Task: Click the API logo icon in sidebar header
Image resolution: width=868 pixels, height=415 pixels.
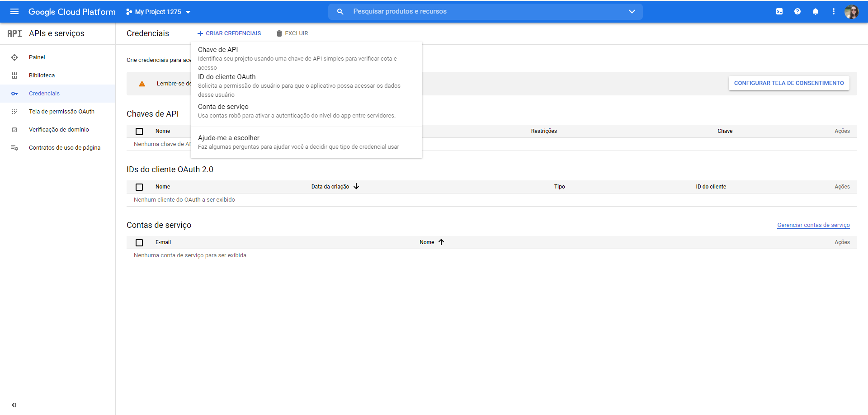Action: coord(14,33)
